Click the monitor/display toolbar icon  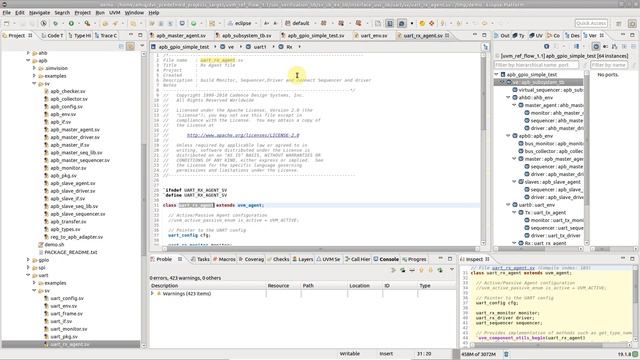click(x=182, y=24)
